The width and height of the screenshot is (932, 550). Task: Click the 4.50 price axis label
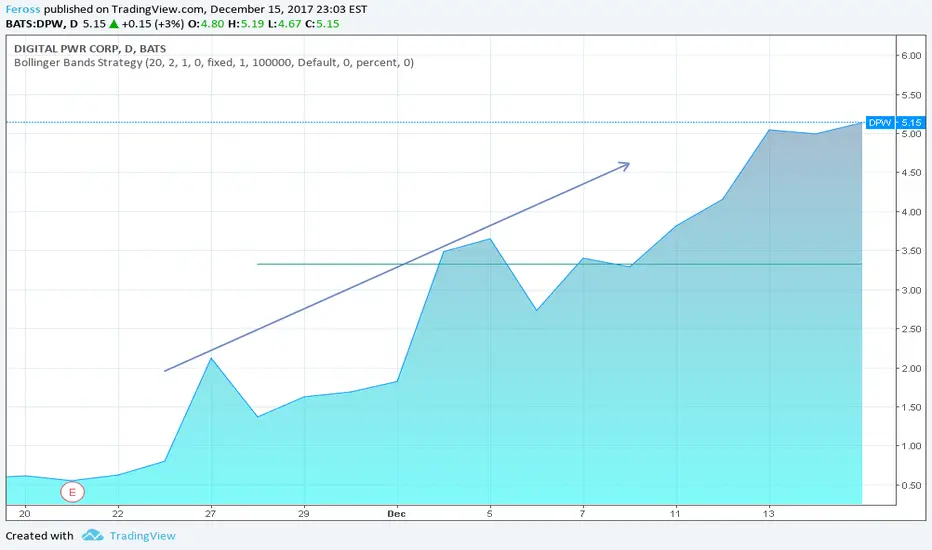click(911, 172)
